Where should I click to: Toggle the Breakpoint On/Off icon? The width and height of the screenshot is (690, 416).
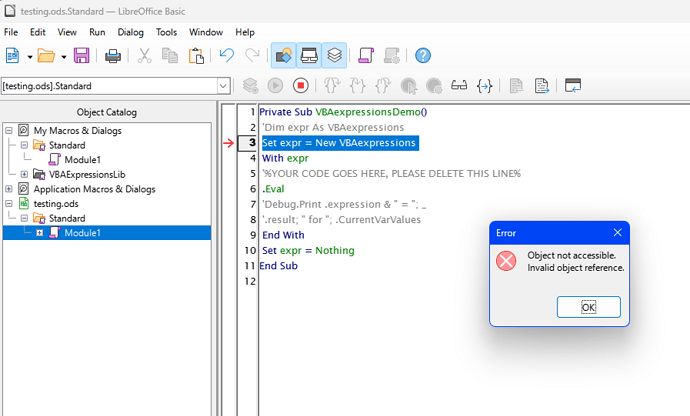408,85
